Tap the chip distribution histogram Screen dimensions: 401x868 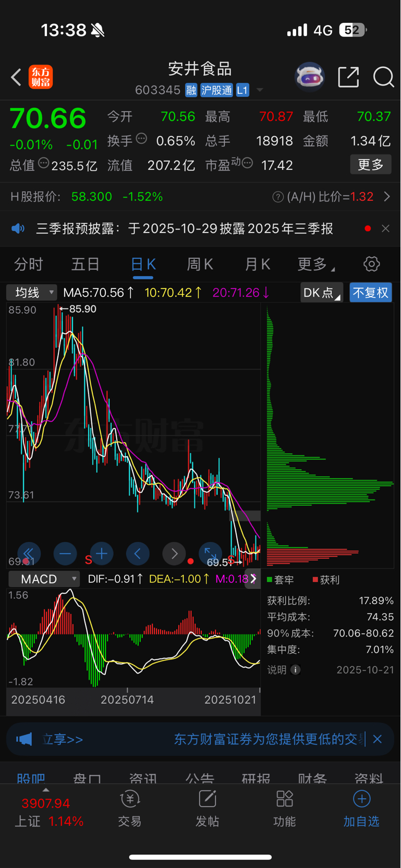[x=330, y=436]
